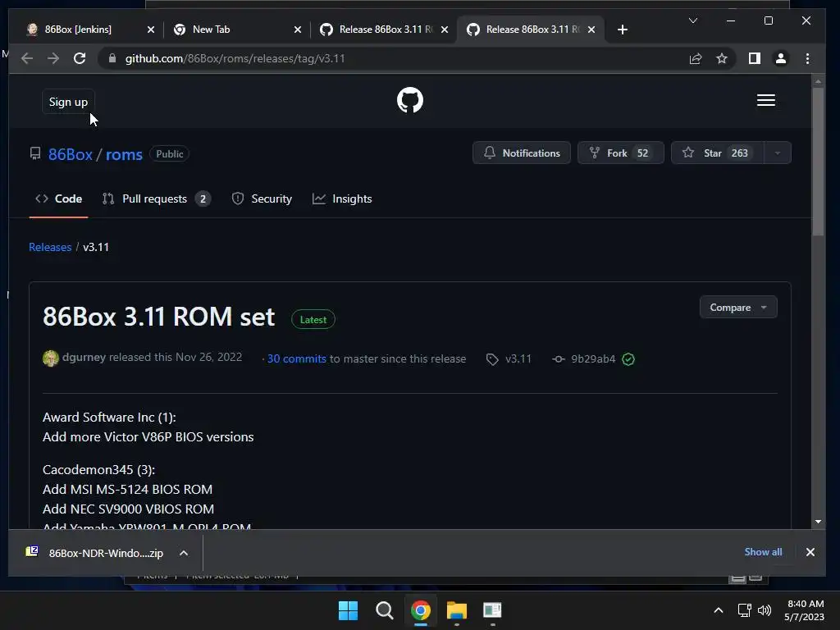Click the network icon in system tray
Image resolution: width=840 pixels, height=630 pixels.
(744, 610)
